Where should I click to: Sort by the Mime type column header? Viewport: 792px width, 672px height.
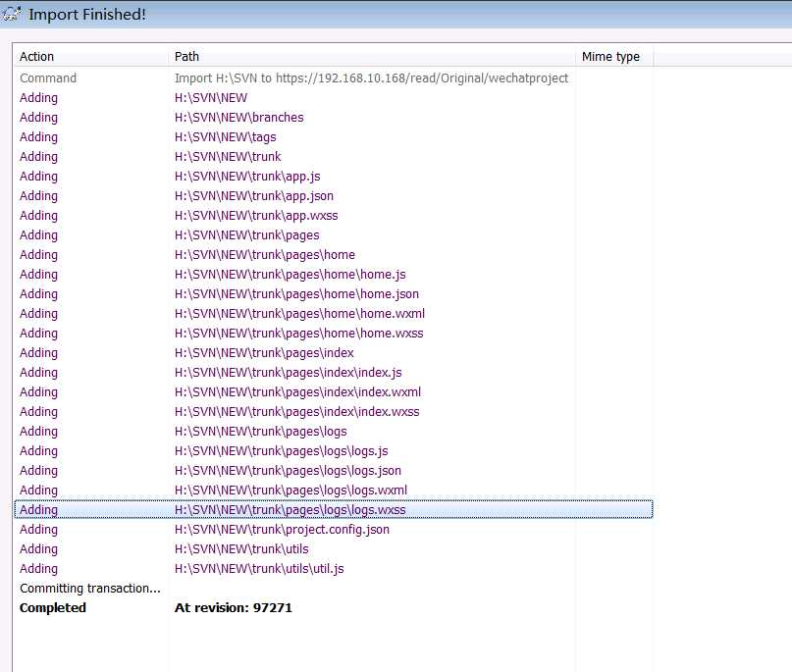click(614, 57)
